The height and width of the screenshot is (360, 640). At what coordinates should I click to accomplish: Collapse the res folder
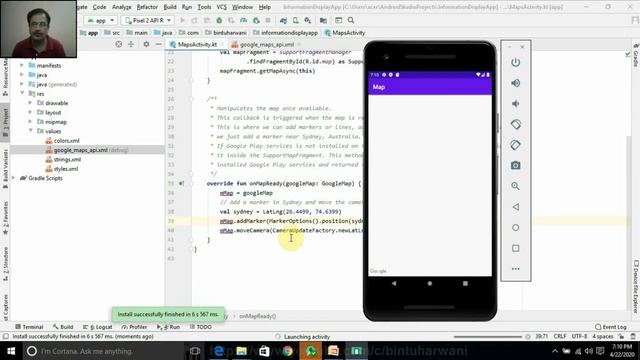tap(22, 93)
